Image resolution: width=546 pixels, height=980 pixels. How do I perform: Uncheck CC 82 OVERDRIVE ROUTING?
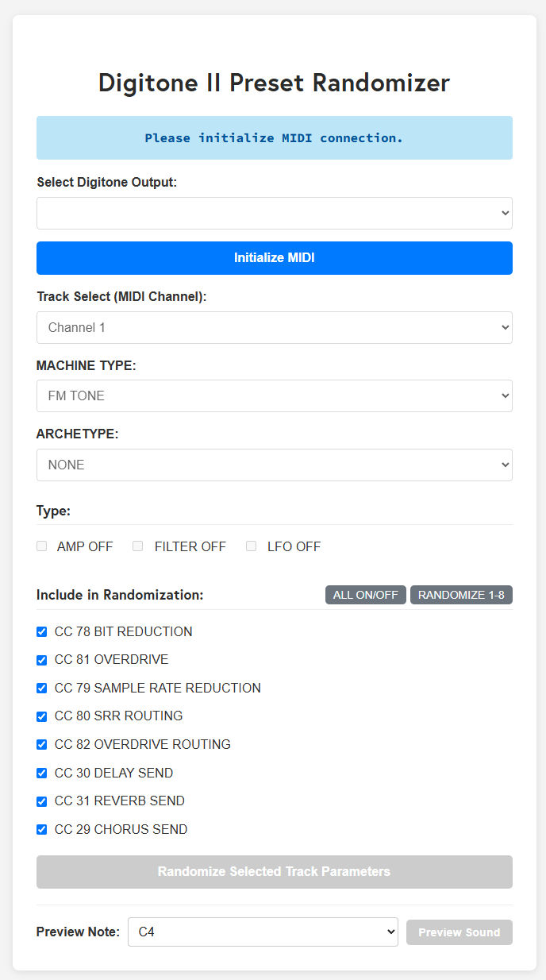tap(42, 745)
